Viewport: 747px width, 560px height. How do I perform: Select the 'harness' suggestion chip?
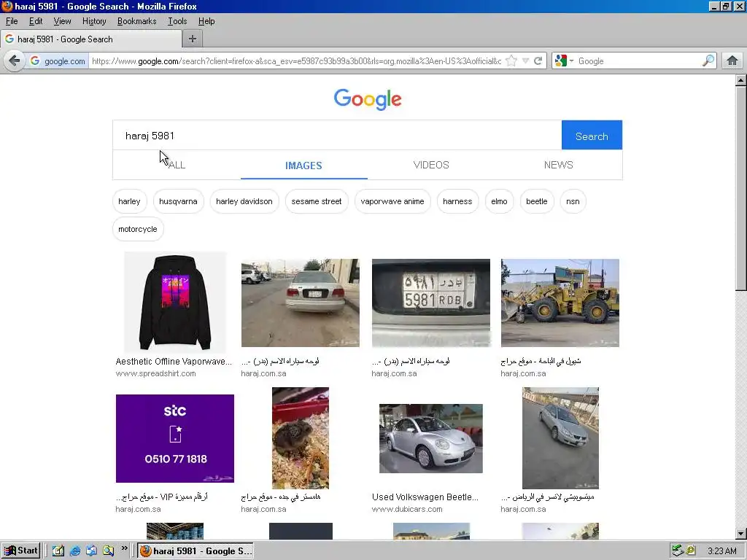click(457, 201)
